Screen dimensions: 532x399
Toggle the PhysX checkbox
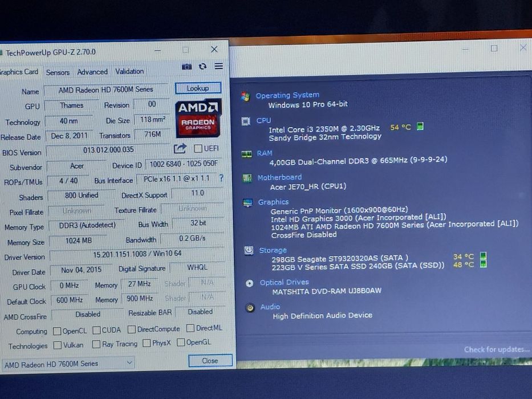147,343
